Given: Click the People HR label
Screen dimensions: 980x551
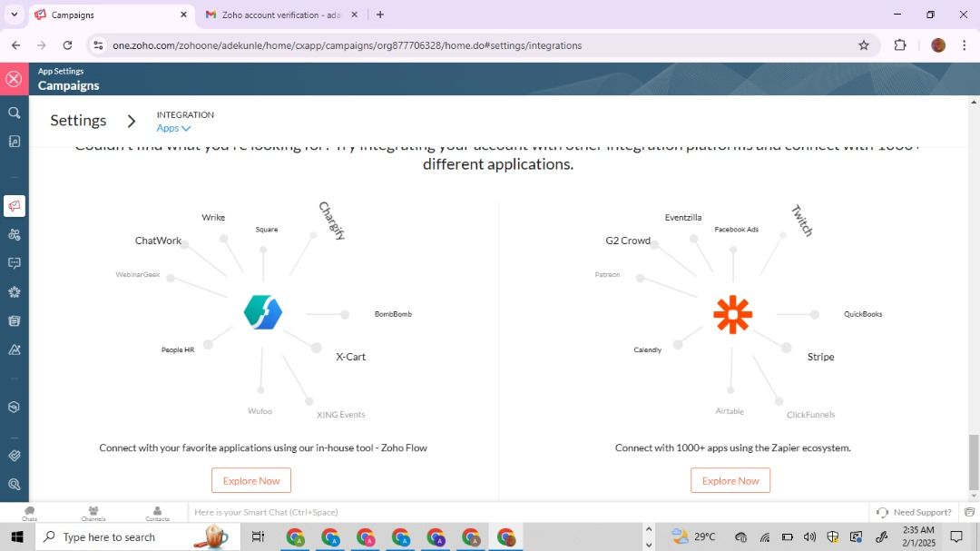Looking at the screenshot, I should (178, 349).
